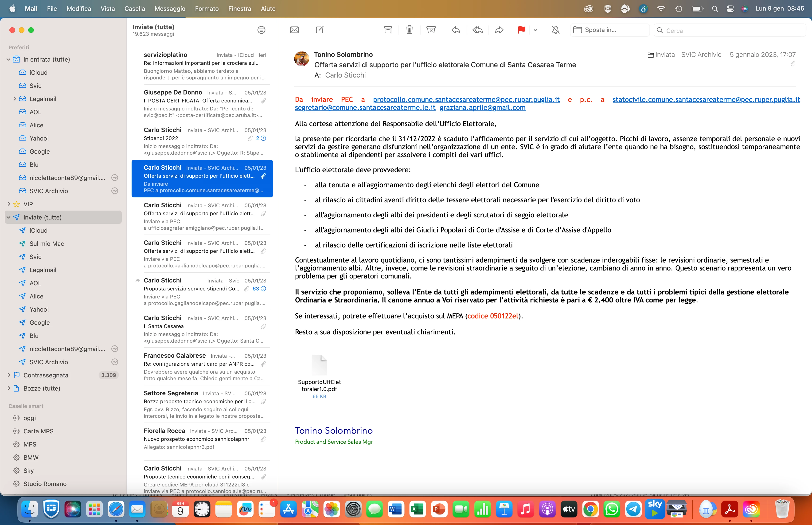Screen dimensions: 812x525
Task: Collapse the Inviate (tutte) mailbox
Action: click(9, 217)
